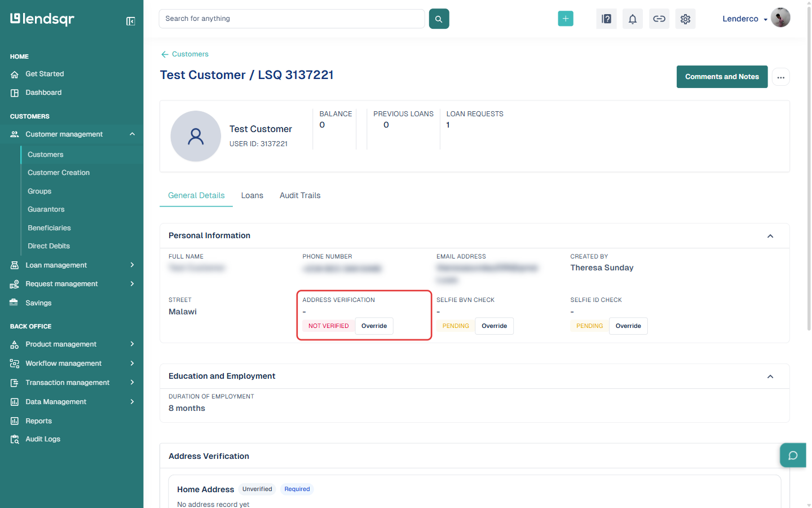
Task: Go back via Customers breadcrumb link
Action: (x=185, y=54)
